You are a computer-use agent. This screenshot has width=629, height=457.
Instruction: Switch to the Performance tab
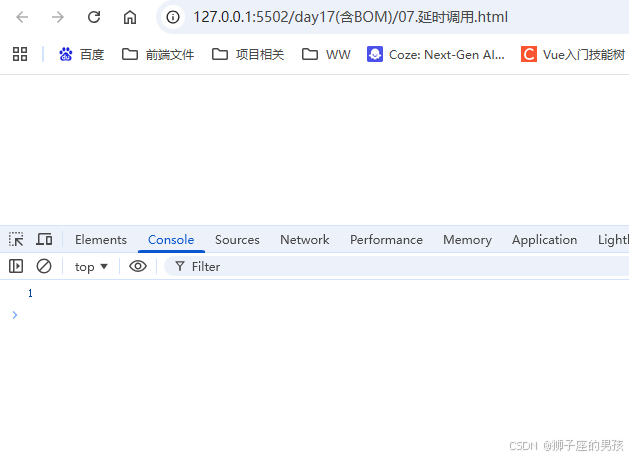386,240
